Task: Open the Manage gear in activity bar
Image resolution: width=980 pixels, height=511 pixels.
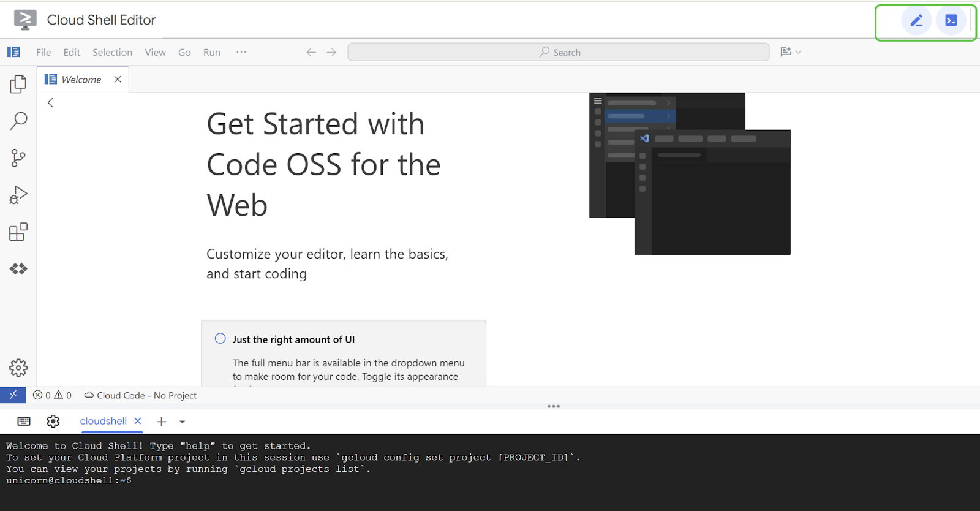Action: click(18, 368)
